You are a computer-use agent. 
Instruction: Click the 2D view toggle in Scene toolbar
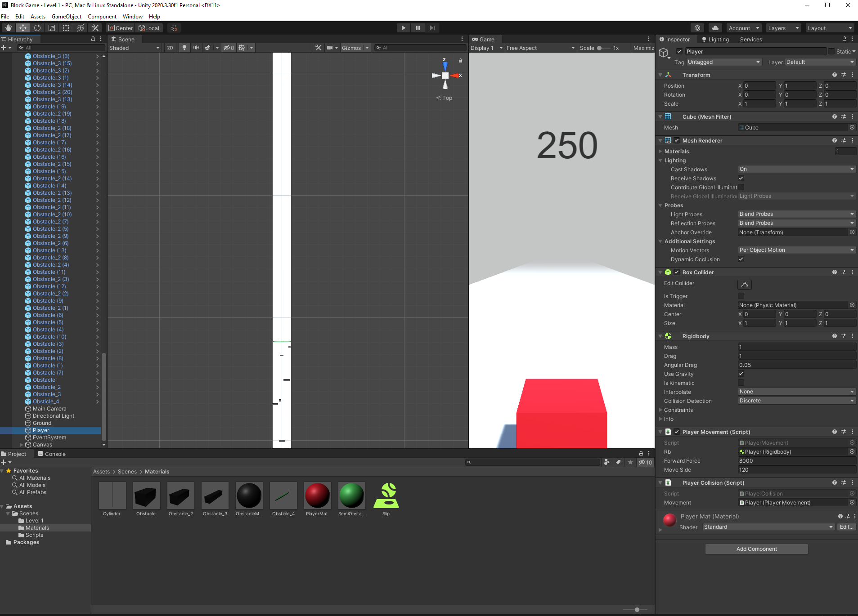170,48
